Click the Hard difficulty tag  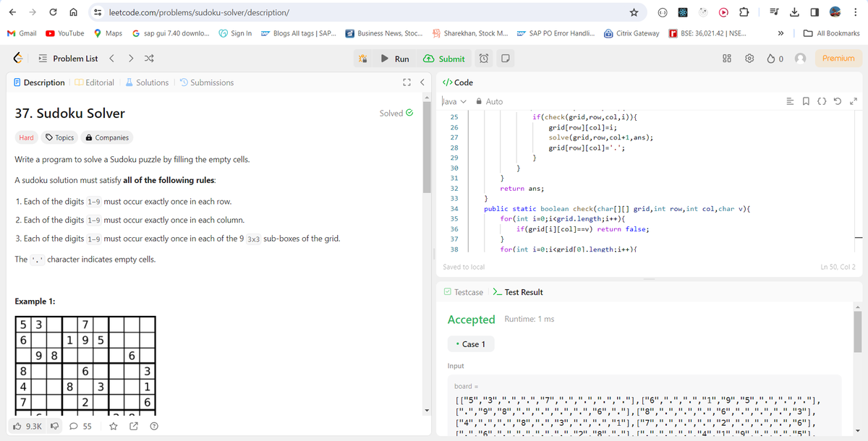25,137
